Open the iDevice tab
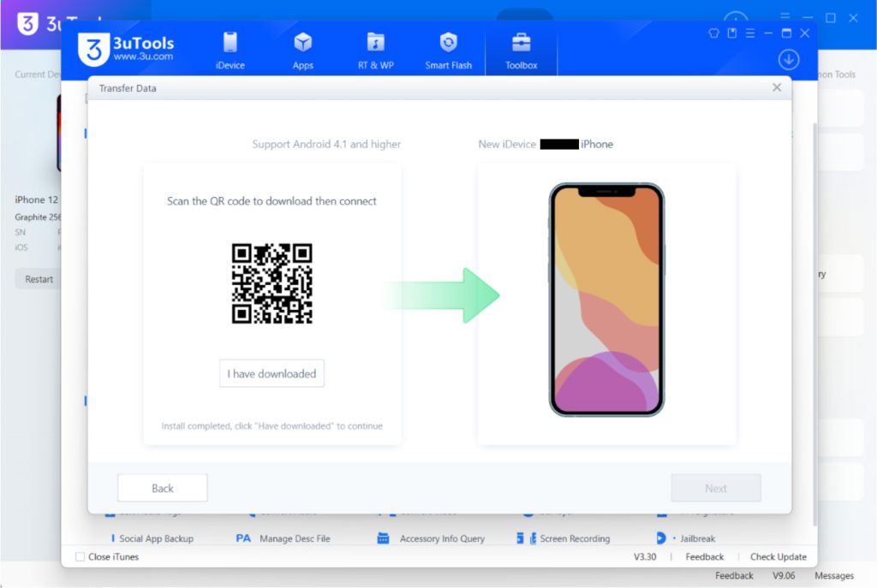This screenshot has height=588, width=877. (x=230, y=50)
